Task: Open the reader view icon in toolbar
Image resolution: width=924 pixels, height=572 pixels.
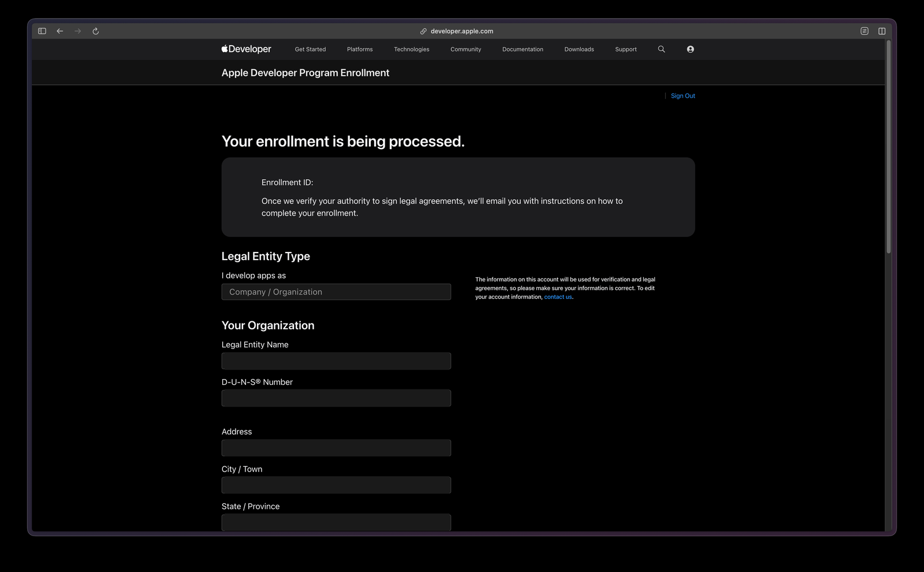Action: (x=865, y=31)
